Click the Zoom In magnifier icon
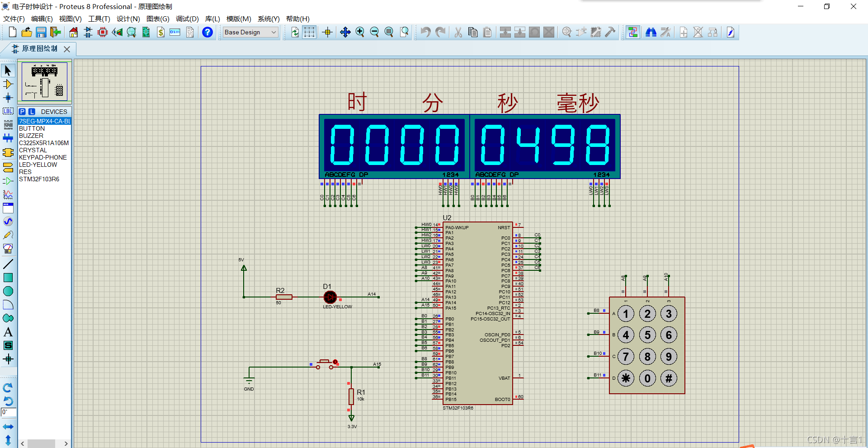The image size is (868, 448). coord(360,32)
